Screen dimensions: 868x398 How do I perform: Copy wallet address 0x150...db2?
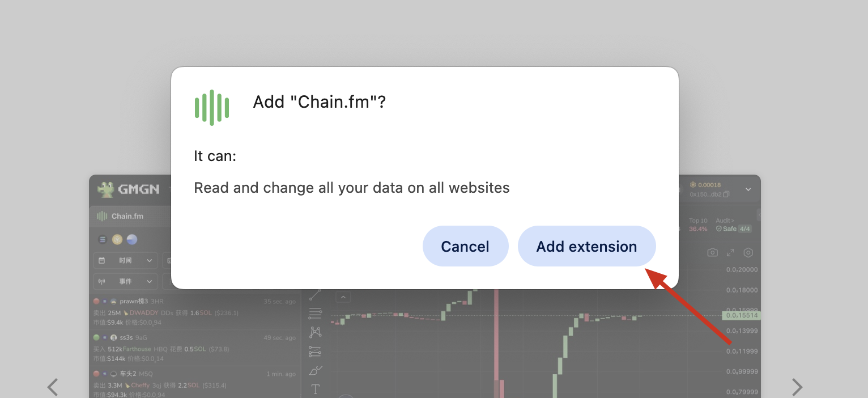tap(726, 194)
